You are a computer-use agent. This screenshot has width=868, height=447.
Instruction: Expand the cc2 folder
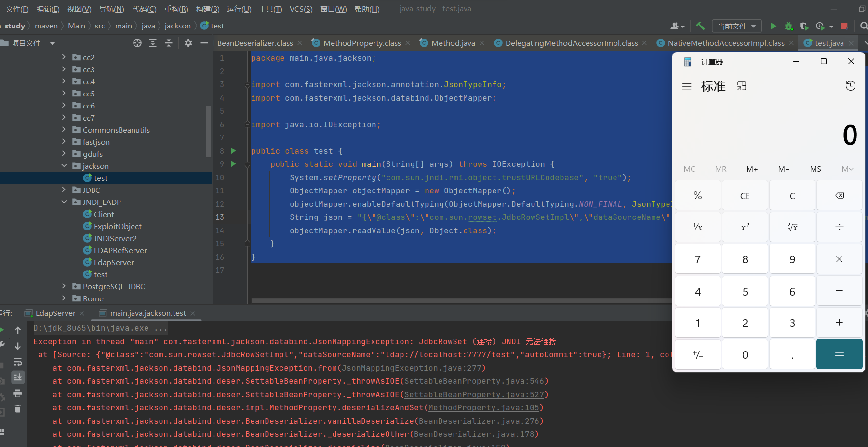(64, 57)
